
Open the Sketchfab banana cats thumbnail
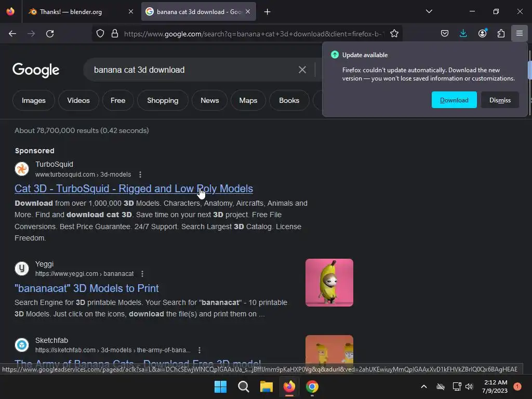click(329, 350)
